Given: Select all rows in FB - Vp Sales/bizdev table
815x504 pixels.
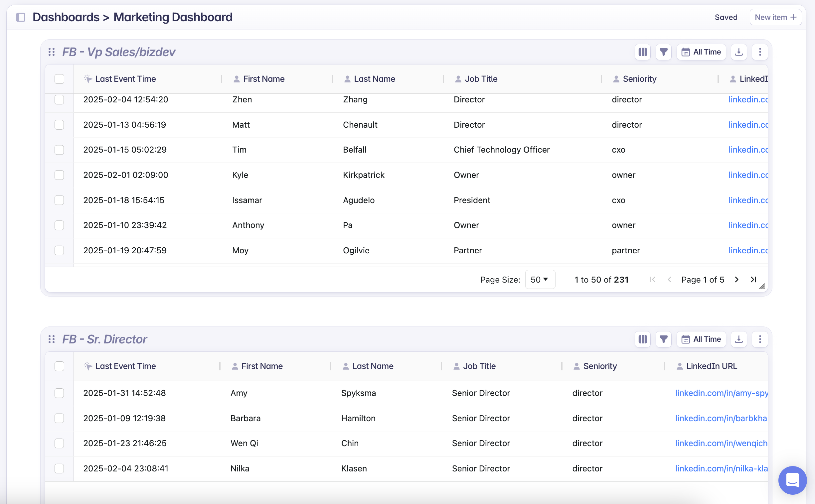Looking at the screenshot, I should click(x=59, y=79).
